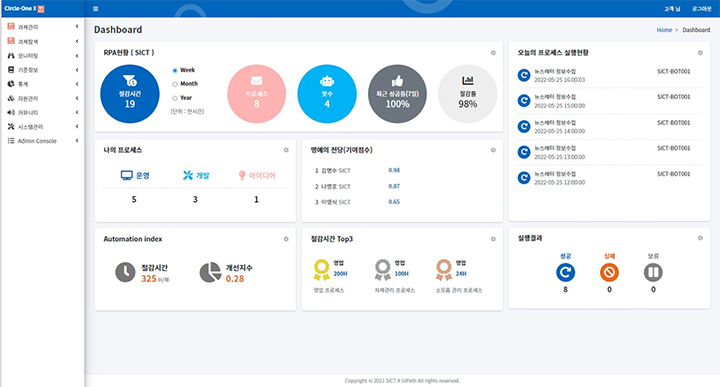Screen dimensions: 720x387
Task: Click refresh icon of 13:00:00 process row
Action: tap(524, 152)
